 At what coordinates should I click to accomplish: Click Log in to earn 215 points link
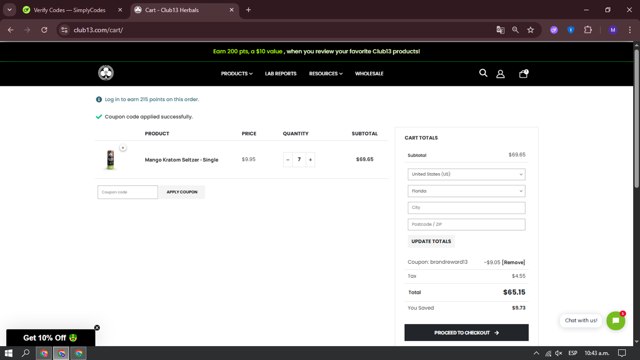tap(151, 99)
